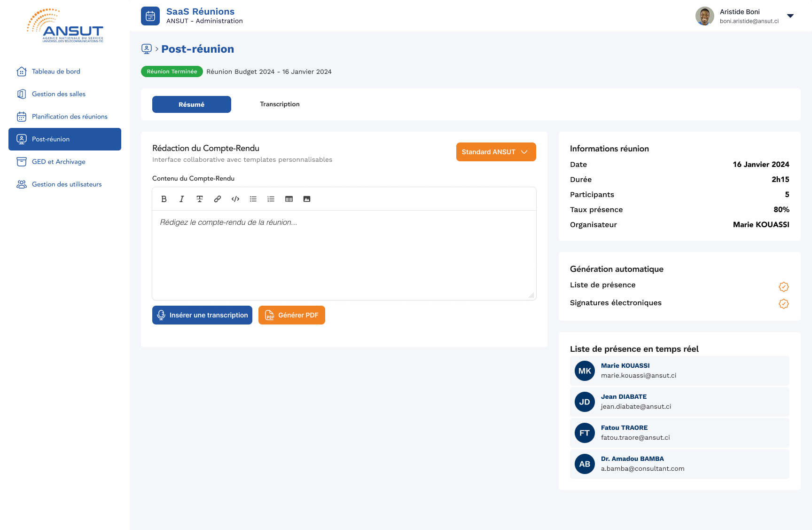Apply italic formatting
The height and width of the screenshot is (530, 812).
pyautogui.click(x=182, y=199)
